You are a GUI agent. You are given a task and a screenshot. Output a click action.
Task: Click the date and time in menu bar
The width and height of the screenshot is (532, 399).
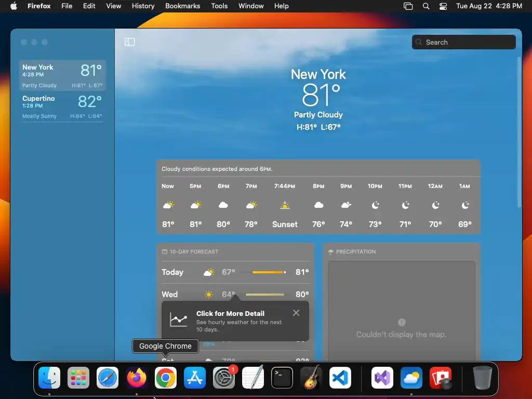tap(489, 6)
